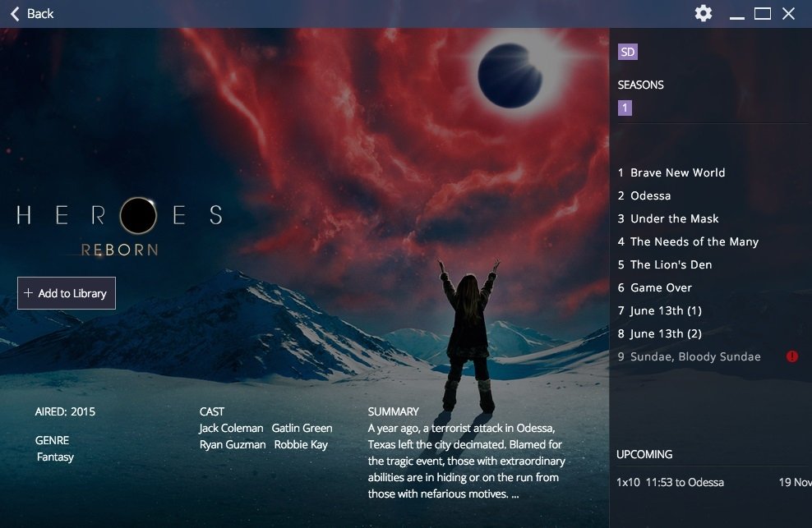This screenshot has width=812, height=528.
Task: Choose episode 6 Game Over
Action: pyautogui.click(x=654, y=287)
